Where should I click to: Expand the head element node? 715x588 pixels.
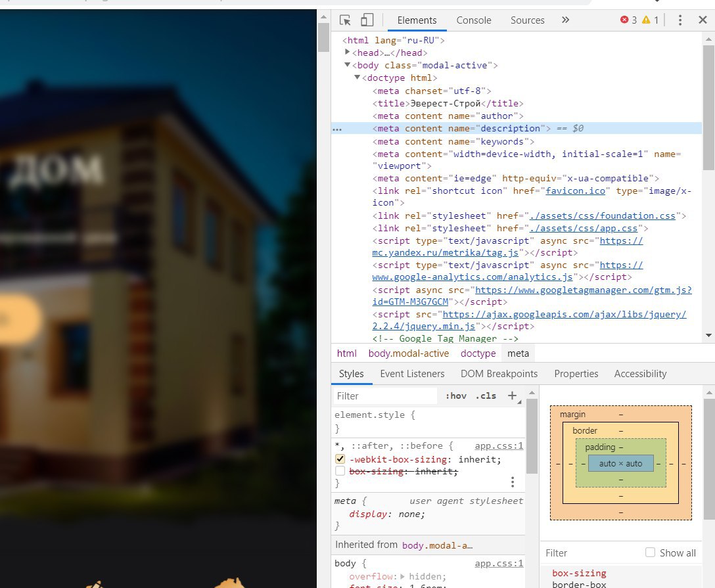[x=348, y=52]
